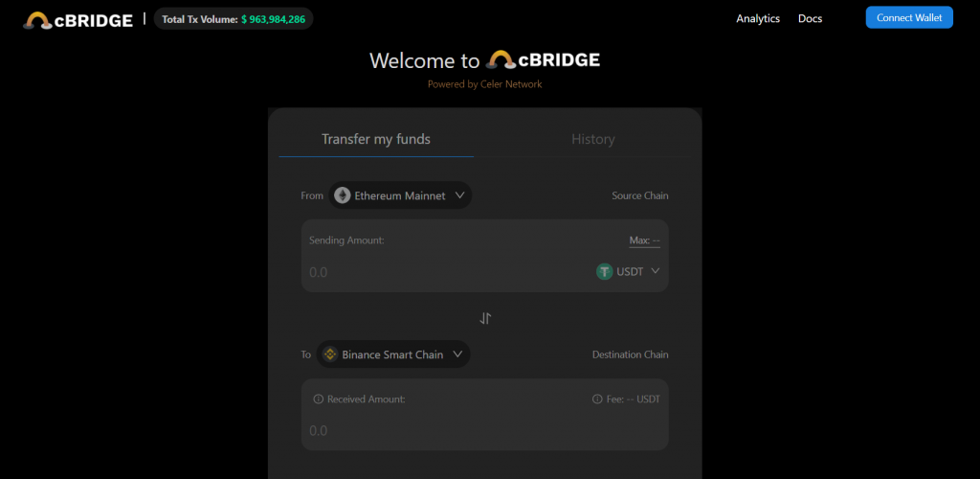This screenshot has width=980, height=479.
Task: Swap source and destination chains arrows
Action: 485,318
